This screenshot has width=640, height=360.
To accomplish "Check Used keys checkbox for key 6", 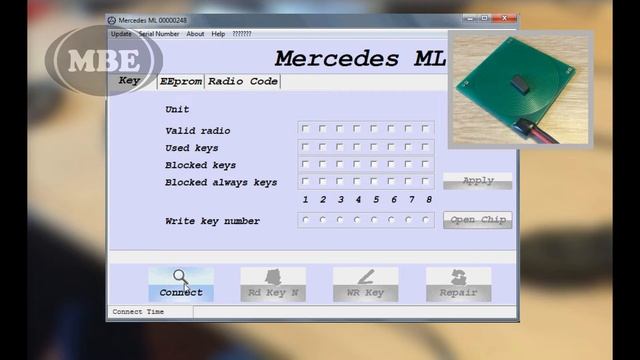I will click(x=391, y=147).
